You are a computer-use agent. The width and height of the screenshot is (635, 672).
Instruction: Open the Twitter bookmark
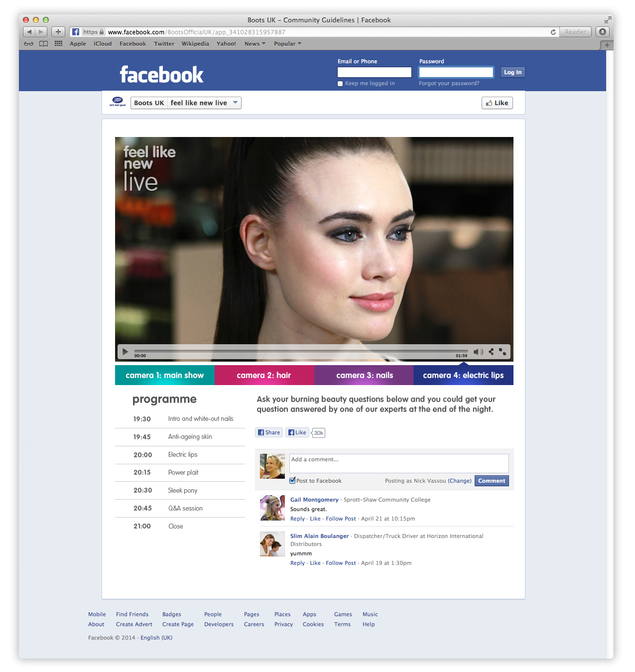click(164, 44)
